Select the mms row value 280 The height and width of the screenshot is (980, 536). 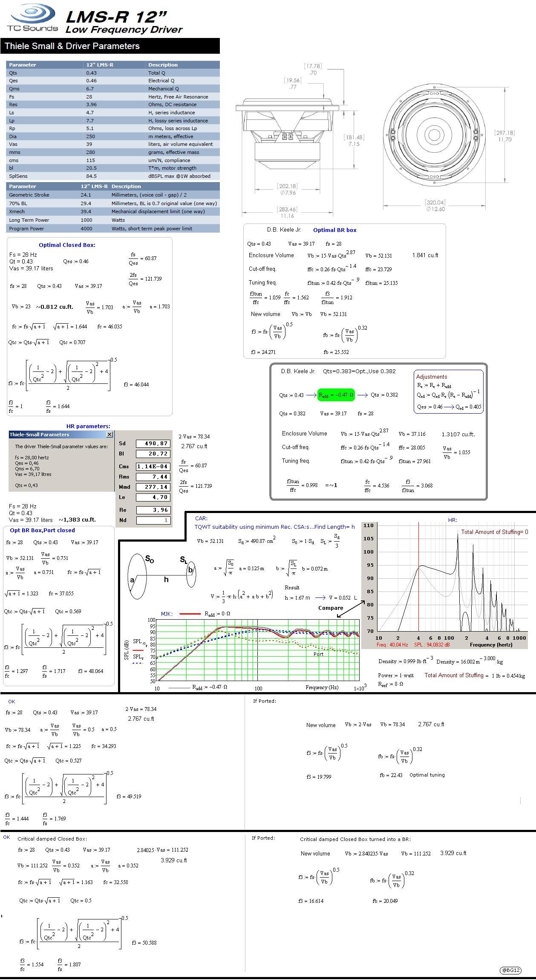(90, 152)
